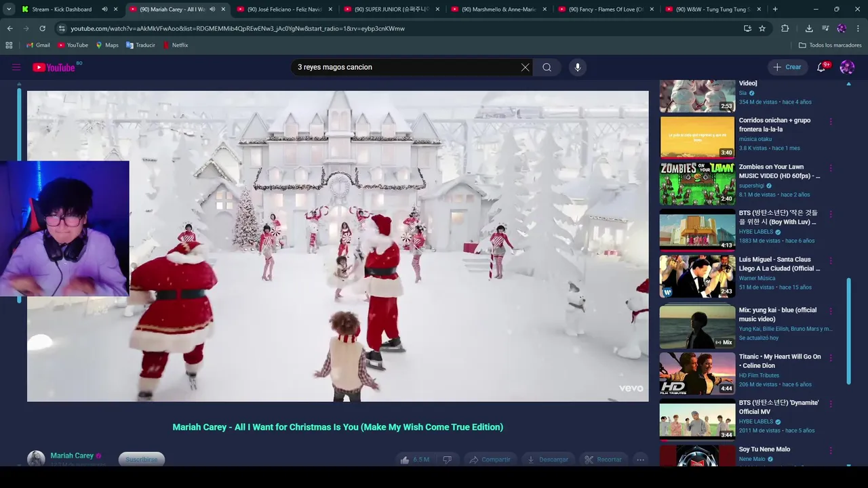Open the tab search dropdown arrow
Screen dimensions: 868x488
(9, 9)
